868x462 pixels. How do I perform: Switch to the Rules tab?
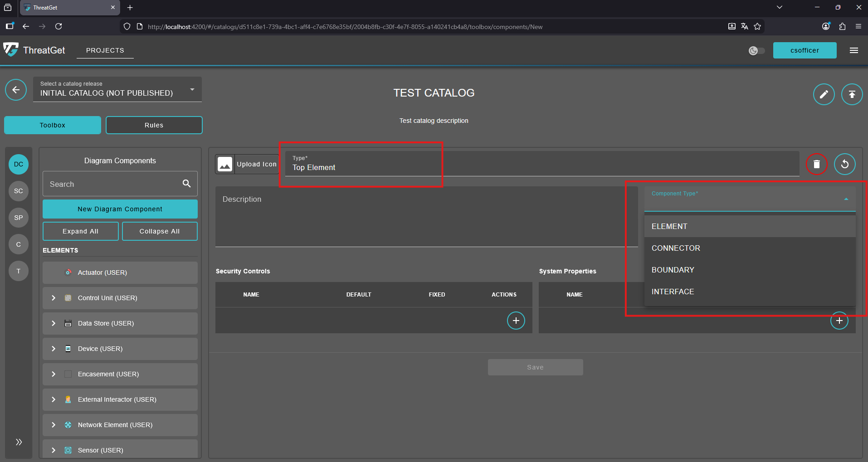[154, 125]
